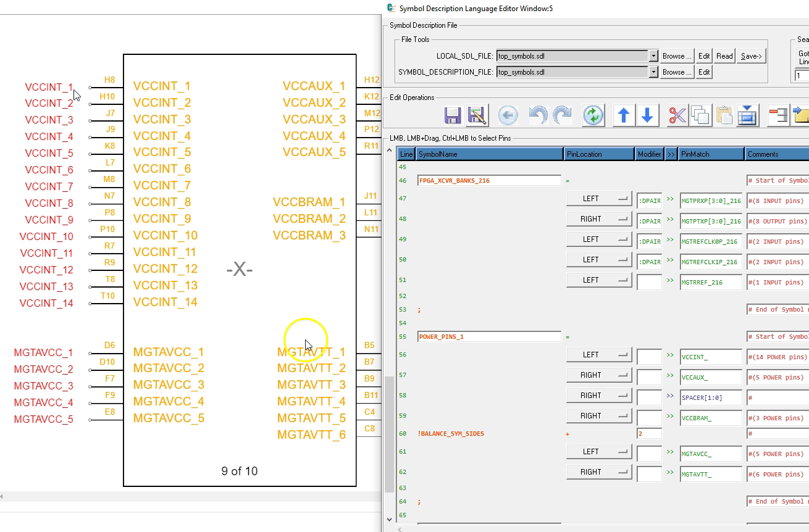
Task: Copy pins using the copy icon
Action: pyautogui.click(x=700, y=115)
